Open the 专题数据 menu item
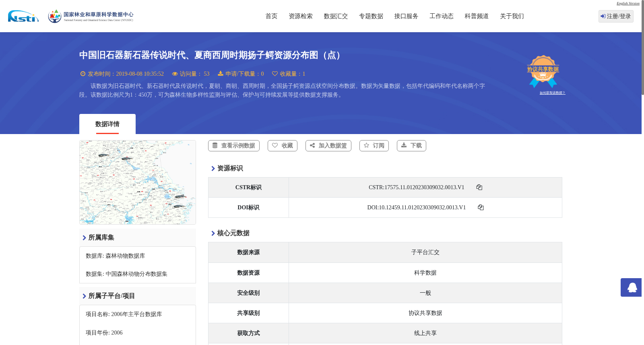The image size is (644, 345). (x=371, y=16)
